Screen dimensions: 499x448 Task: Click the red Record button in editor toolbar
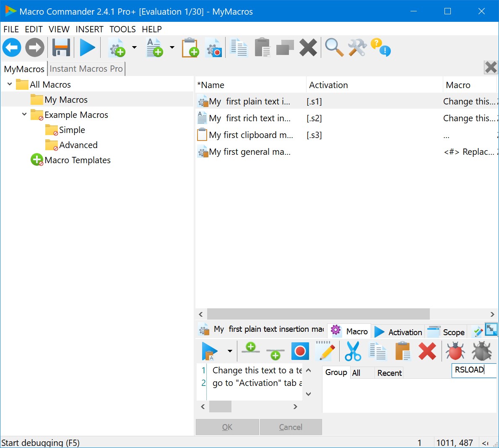click(300, 351)
